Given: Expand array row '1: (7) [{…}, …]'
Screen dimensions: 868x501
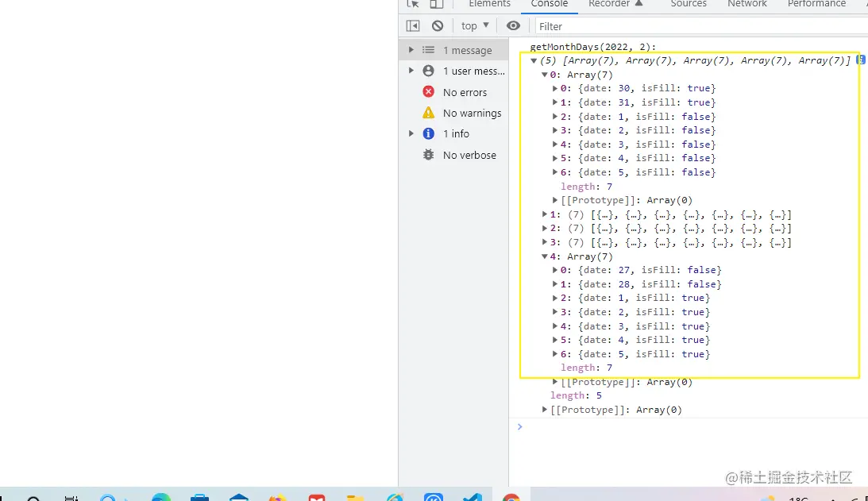Looking at the screenshot, I should point(544,214).
